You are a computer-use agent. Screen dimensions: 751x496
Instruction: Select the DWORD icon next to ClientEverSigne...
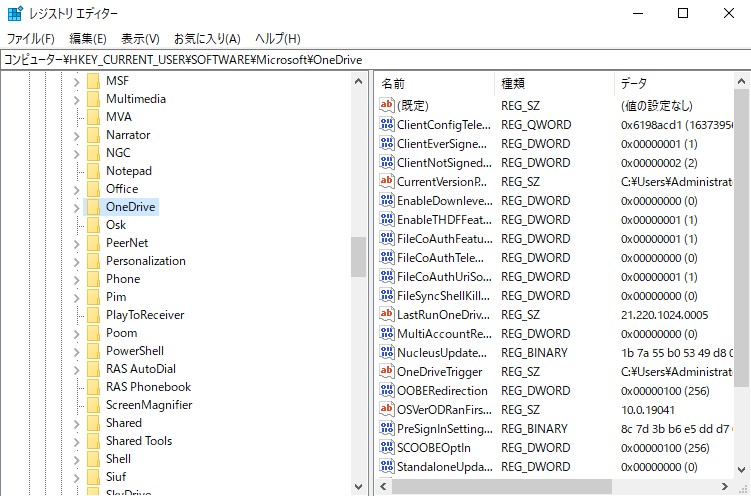point(387,143)
